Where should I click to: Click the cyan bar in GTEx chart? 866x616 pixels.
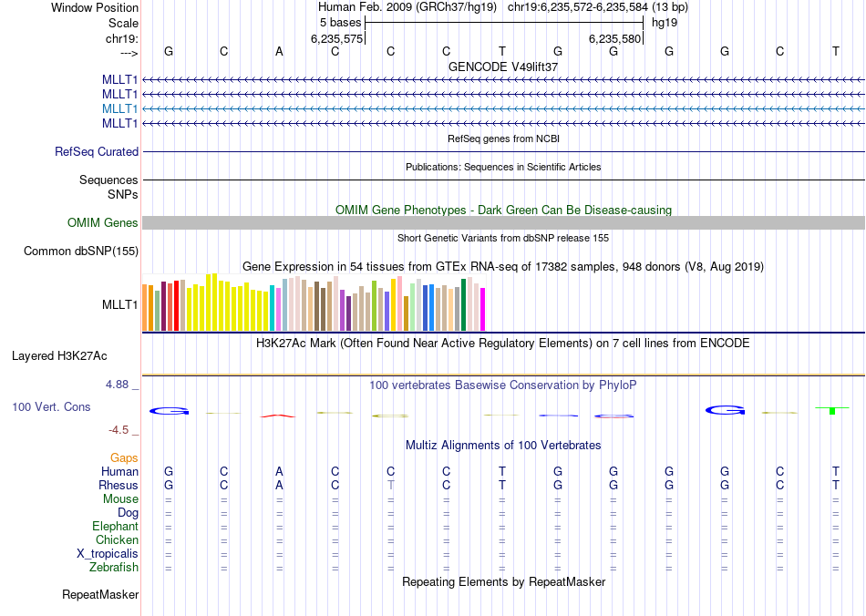click(272, 308)
